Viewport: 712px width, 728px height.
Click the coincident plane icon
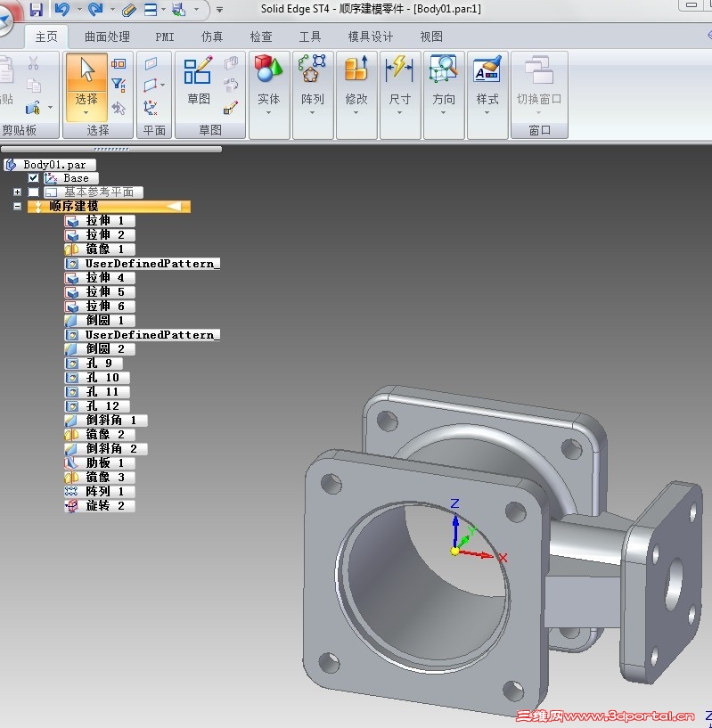pos(151,63)
